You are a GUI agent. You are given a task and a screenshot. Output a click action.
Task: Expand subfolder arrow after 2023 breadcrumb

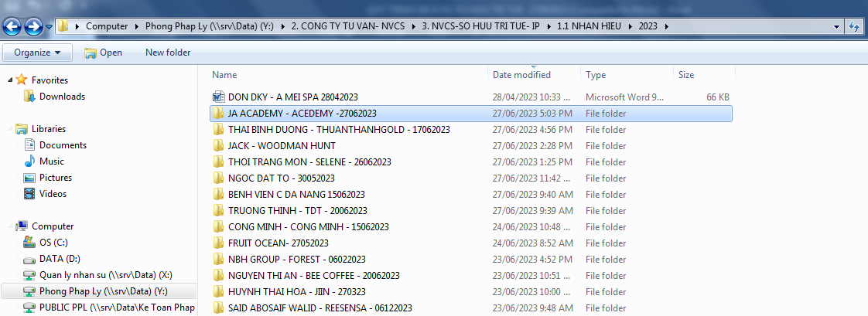coord(666,26)
